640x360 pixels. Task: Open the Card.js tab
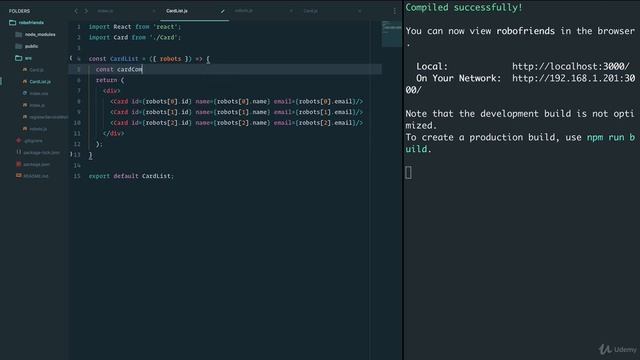point(311,11)
